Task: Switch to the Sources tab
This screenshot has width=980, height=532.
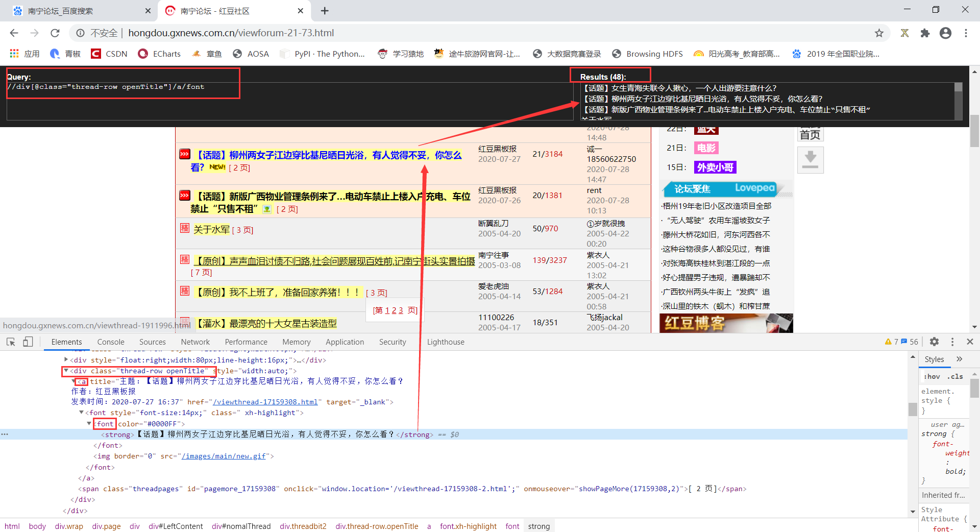Action: point(152,342)
